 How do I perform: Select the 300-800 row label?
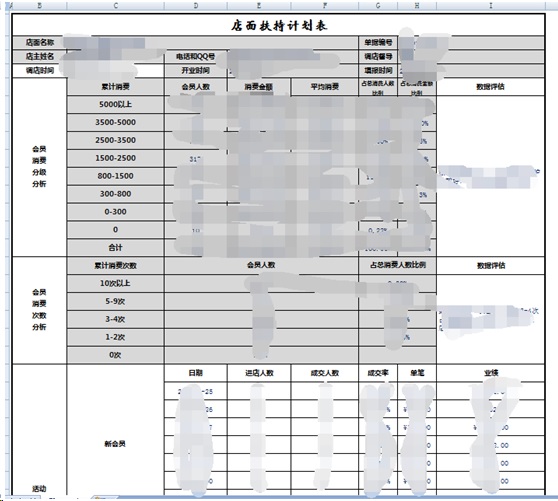[115, 194]
